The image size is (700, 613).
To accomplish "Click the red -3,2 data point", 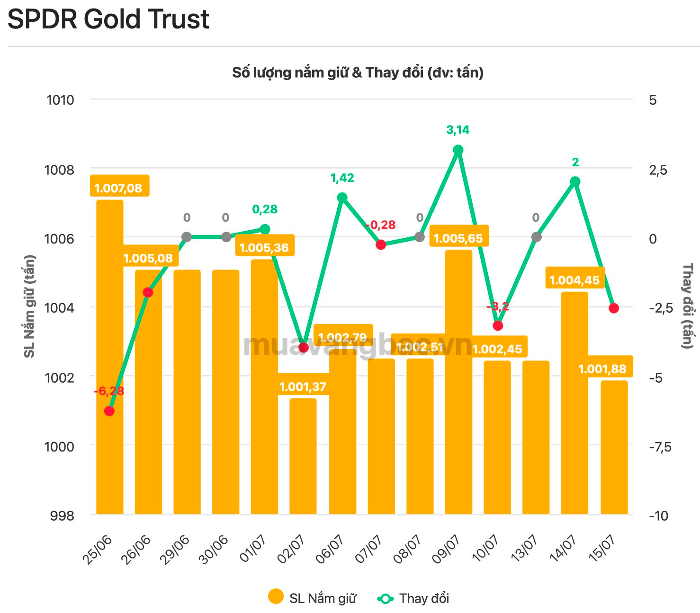I will coord(498,325).
